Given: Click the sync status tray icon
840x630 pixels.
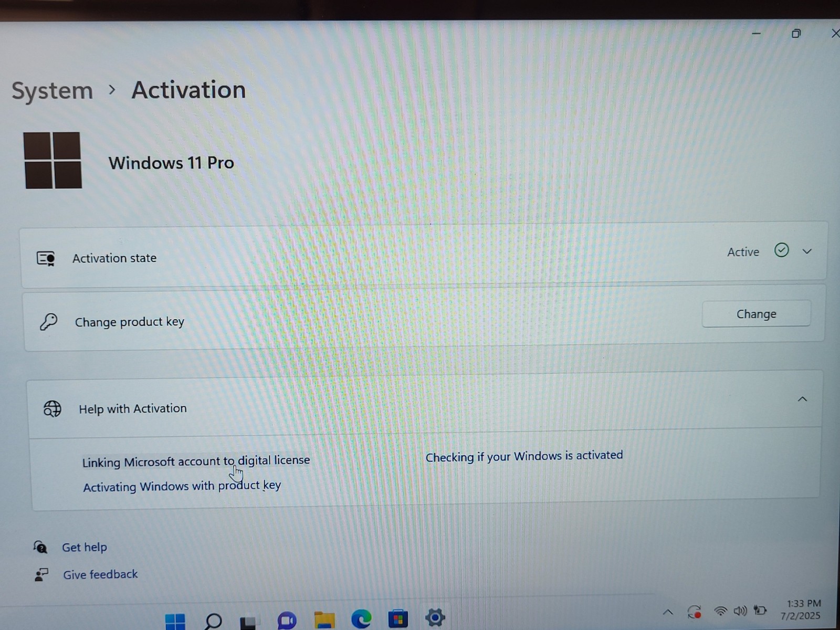Looking at the screenshot, I should (694, 612).
